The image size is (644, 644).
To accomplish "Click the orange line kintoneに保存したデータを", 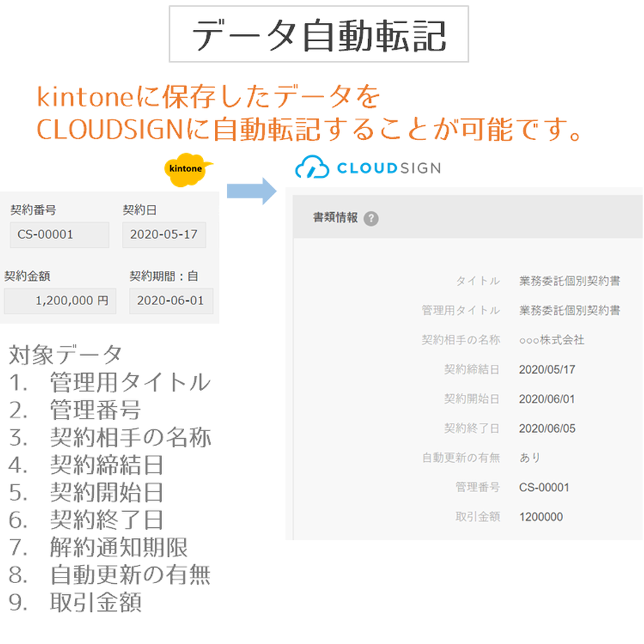I will click(209, 97).
